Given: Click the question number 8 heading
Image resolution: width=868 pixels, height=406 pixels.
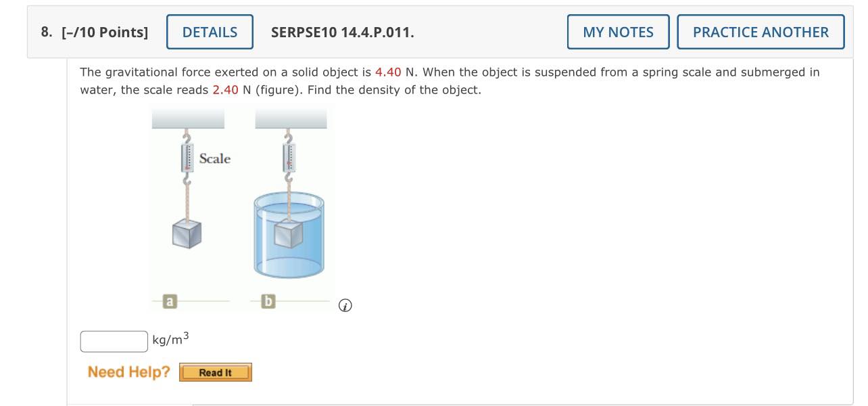Looking at the screenshot, I should [x=45, y=32].
